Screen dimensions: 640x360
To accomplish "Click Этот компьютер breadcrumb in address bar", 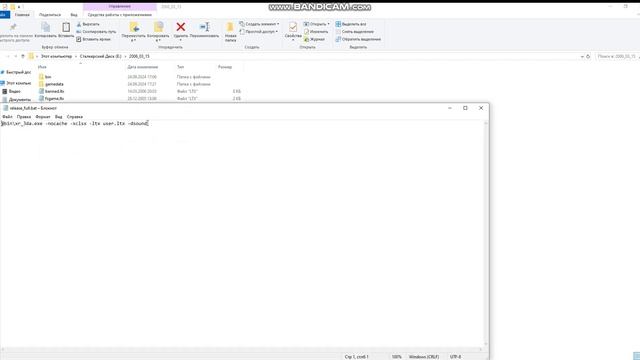I will click(x=56, y=56).
